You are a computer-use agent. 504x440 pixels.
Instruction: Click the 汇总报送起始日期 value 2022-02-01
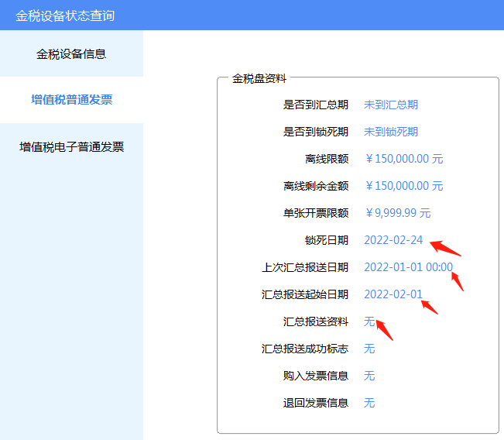[x=393, y=294]
